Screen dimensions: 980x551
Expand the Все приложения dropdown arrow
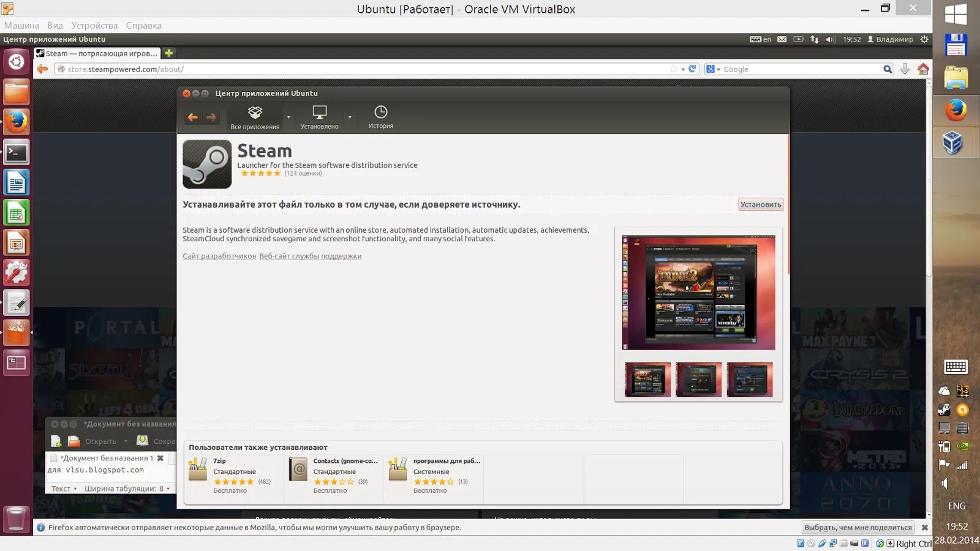tap(288, 118)
